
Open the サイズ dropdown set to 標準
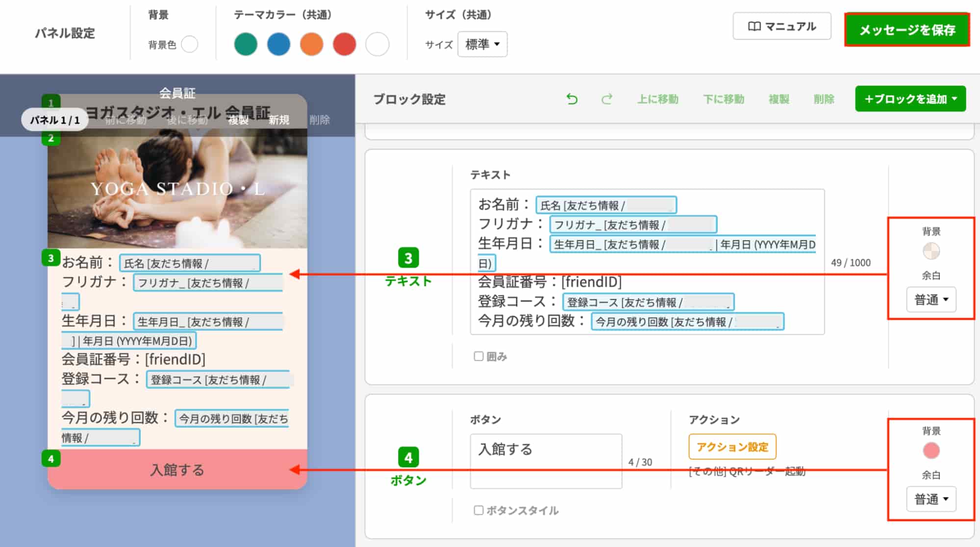[x=482, y=44]
